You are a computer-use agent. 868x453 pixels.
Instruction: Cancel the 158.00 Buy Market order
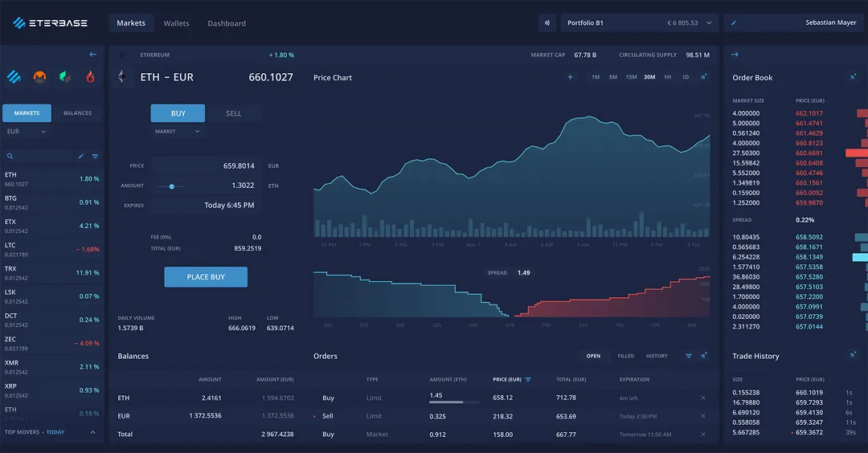point(703,435)
